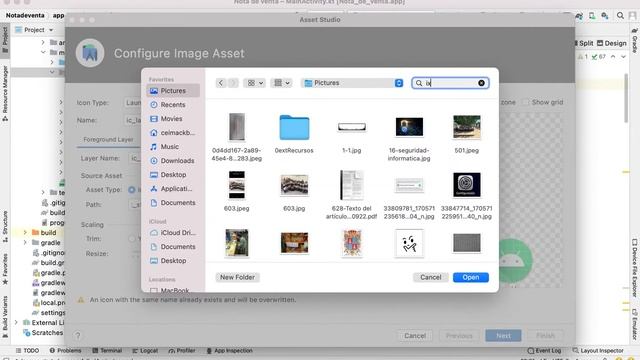Image resolution: width=640 pixels, height=360 pixels.
Task: Expand the gradle folder node
Action: (x=25, y=242)
